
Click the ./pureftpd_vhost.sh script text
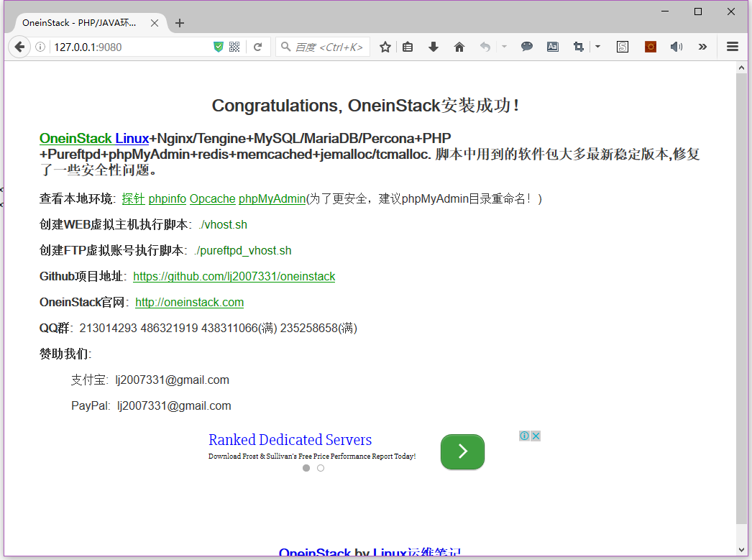243,250
